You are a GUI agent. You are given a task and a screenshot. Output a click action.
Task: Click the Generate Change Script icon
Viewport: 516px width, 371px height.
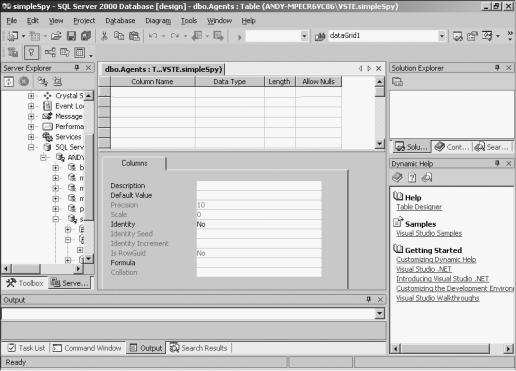pos(13,52)
